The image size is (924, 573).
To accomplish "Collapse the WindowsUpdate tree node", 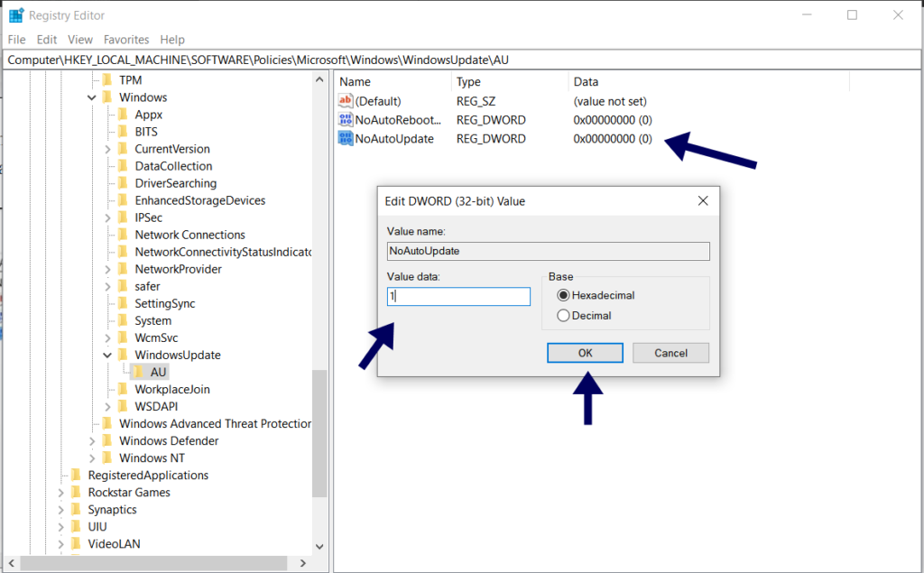I will coord(106,355).
